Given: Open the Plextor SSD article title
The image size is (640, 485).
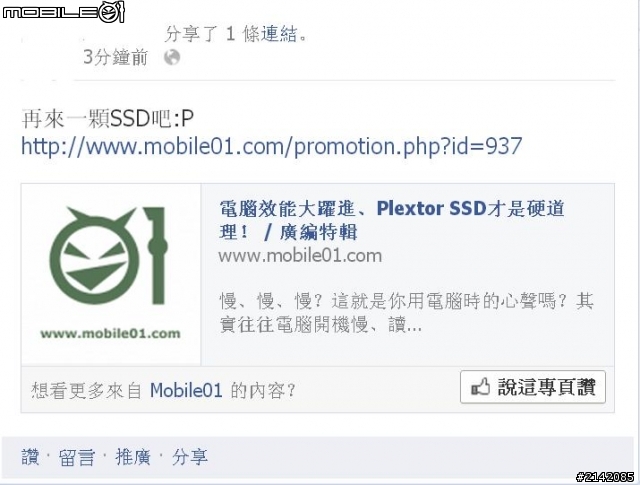Looking at the screenshot, I should pos(391,220).
